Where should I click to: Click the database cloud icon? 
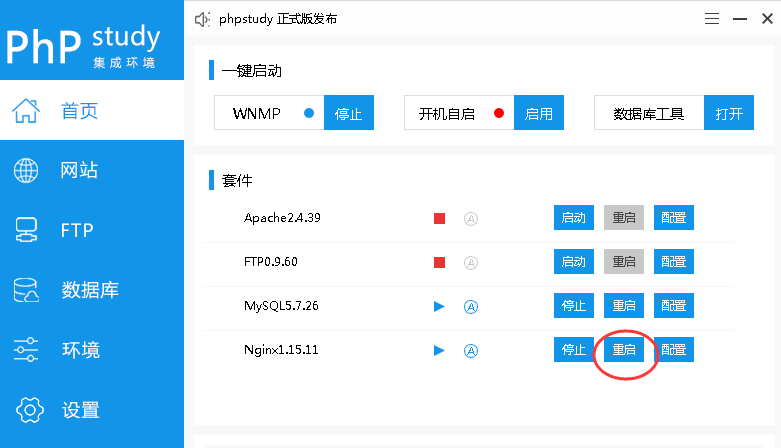[x=26, y=290]
